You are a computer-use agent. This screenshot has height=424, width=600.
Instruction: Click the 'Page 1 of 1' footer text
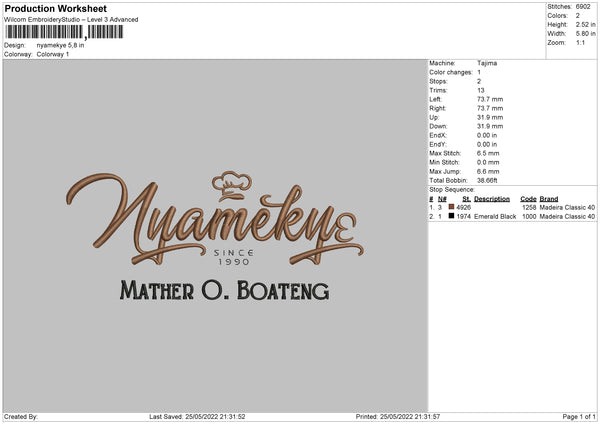click(x=579, y=417)
